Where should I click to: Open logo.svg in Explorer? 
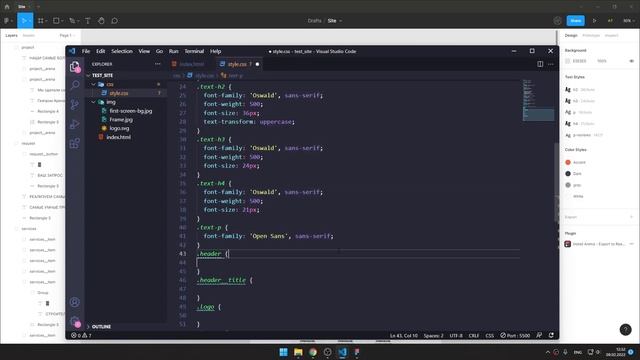[x=119, y=128]
